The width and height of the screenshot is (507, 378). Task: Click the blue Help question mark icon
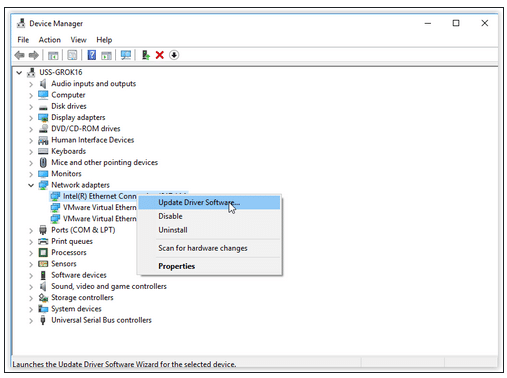coord(92,55)
